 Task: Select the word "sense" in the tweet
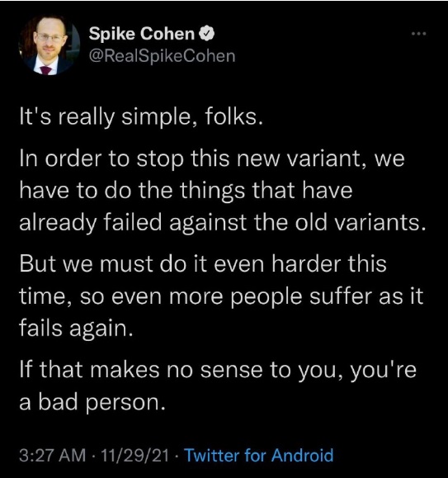[x=232, y=371]
